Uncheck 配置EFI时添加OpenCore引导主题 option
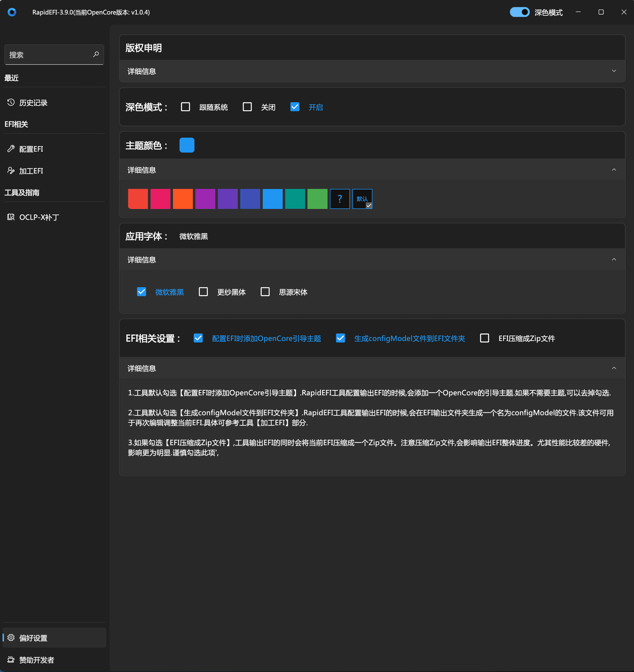Screen dimensions: 634x672 pyautogui.click(x=198, y=338)
